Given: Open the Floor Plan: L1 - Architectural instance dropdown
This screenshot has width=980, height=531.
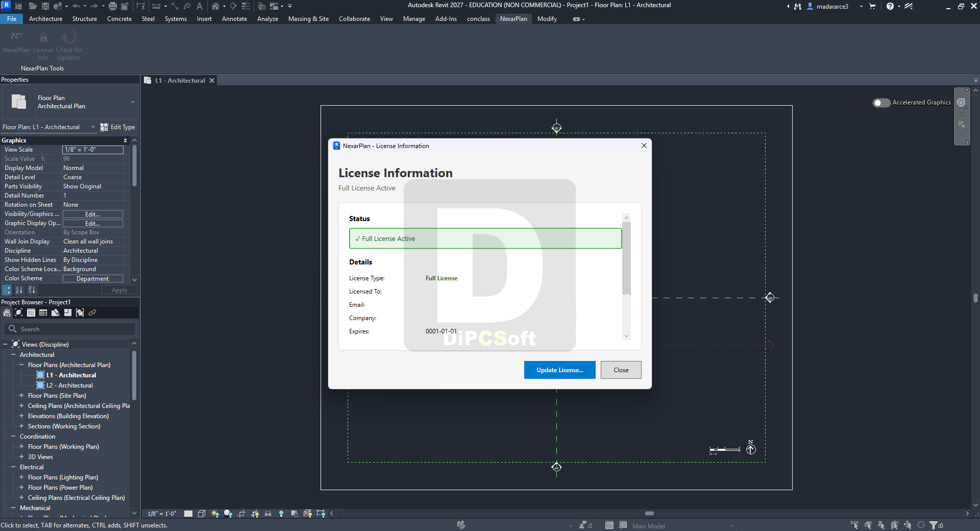Looking at the screenshot, I should pos(93,127).
